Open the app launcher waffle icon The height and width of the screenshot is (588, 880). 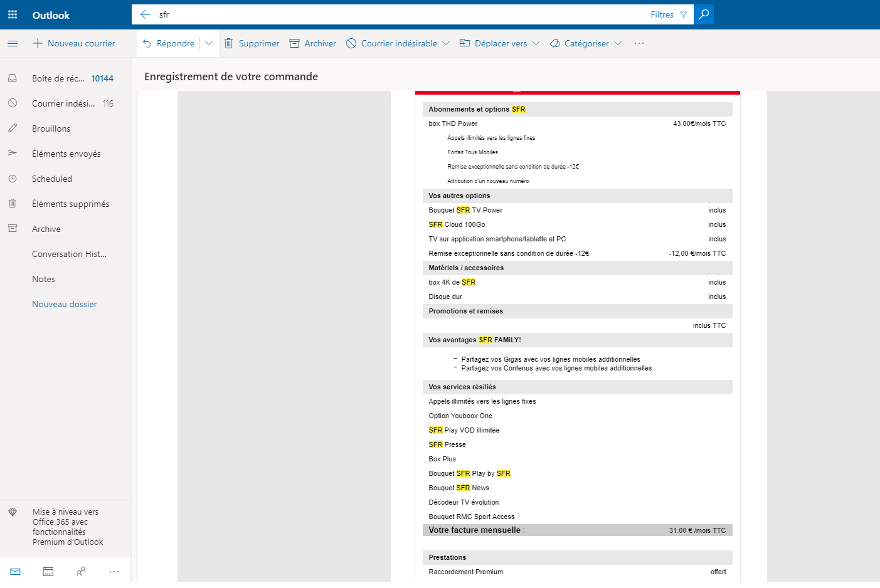(13, 14)
